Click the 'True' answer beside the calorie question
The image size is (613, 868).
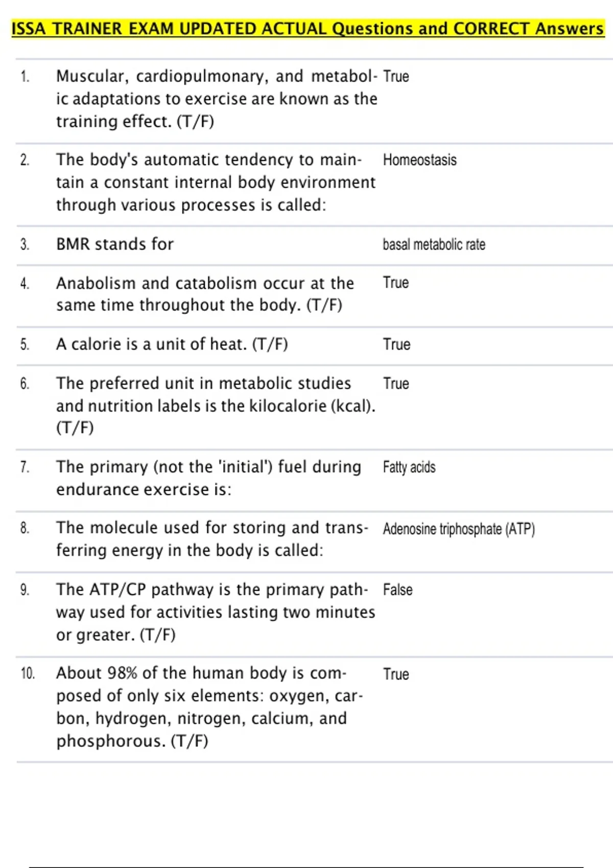(396, 345)
